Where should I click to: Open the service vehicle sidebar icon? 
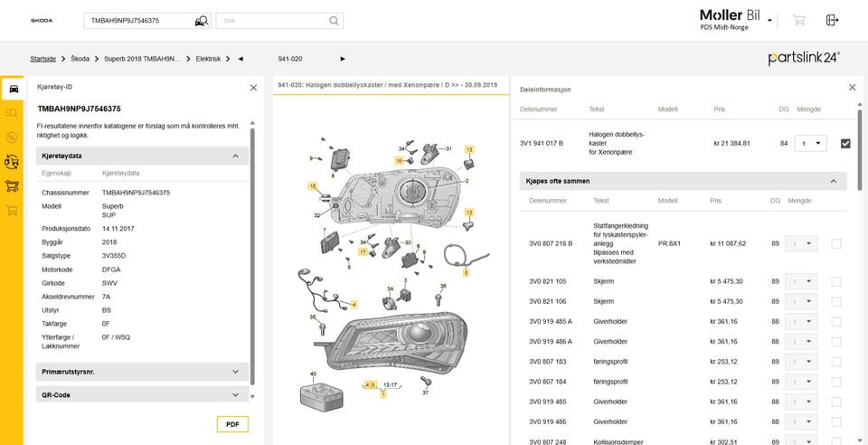[x=12, y=162]
